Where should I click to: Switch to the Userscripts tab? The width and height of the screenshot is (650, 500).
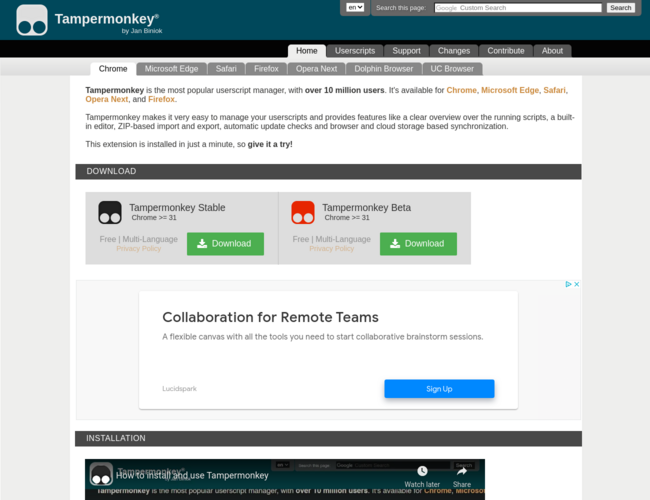click(355, 51)
